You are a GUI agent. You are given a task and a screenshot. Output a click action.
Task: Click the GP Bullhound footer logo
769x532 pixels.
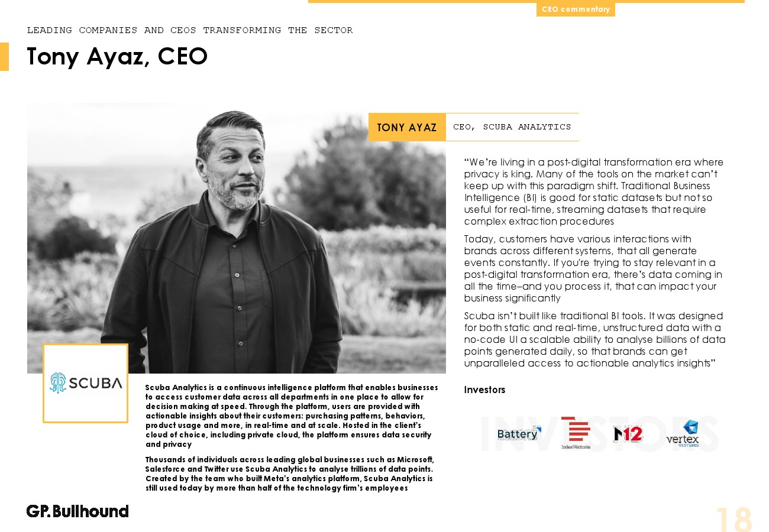point(77,511)
